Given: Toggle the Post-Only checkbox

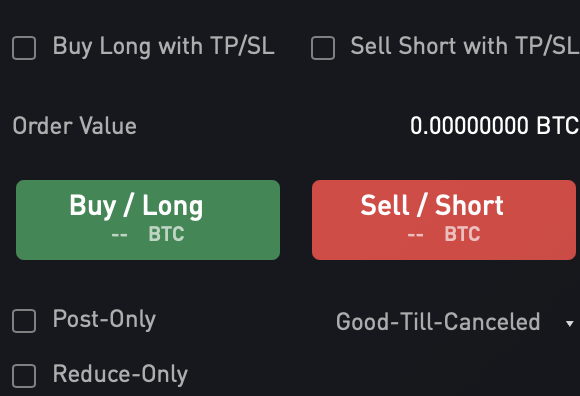Looking at the screenshot, I should (24, 321).
